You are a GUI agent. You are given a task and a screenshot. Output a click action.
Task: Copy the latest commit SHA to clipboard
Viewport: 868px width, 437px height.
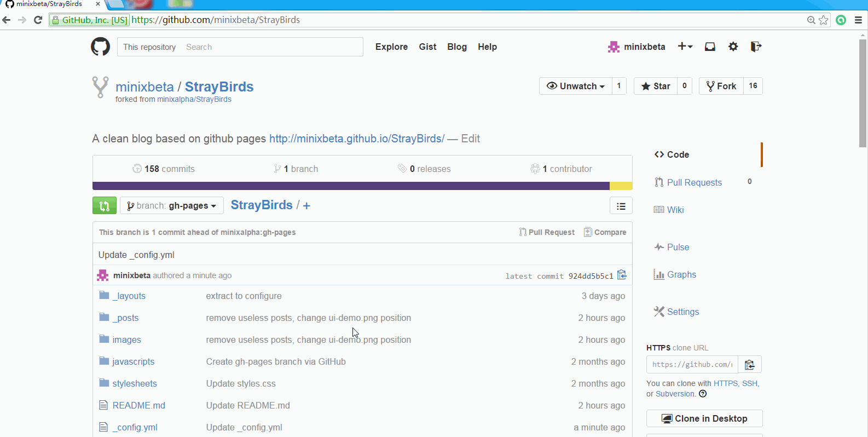[x=622, y=275]
